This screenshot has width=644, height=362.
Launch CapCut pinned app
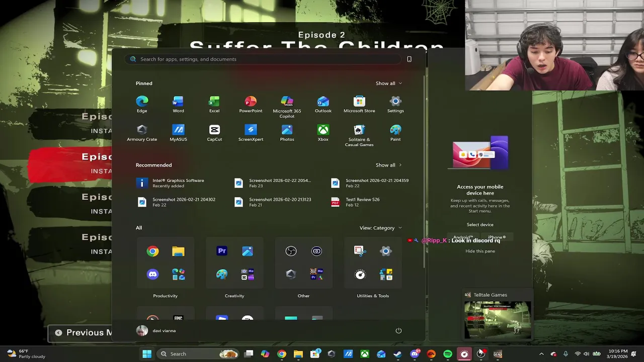(x=214, y=133)
